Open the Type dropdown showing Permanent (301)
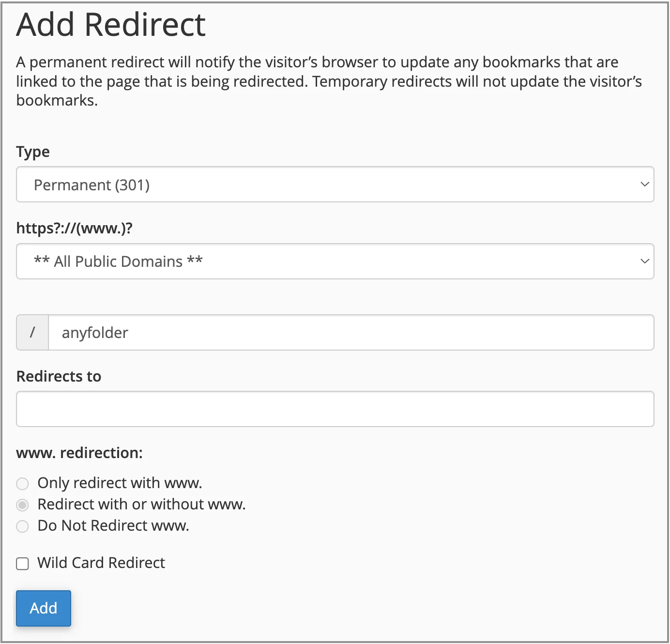 click(335, 184)
